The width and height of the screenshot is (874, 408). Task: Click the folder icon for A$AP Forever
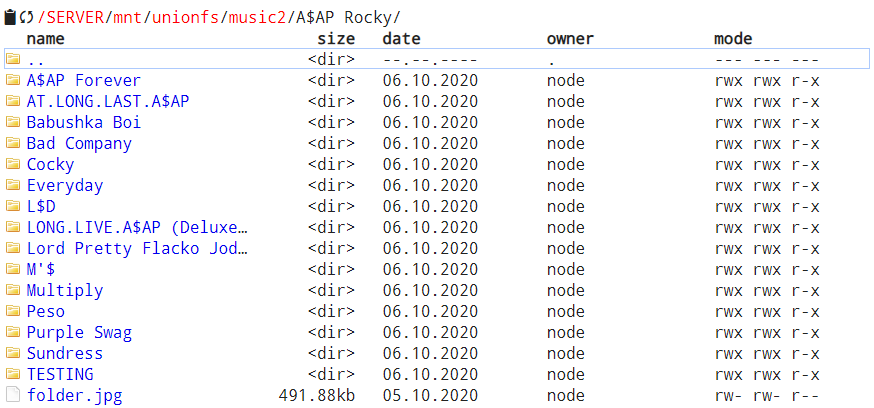click(x=13, y=80)
